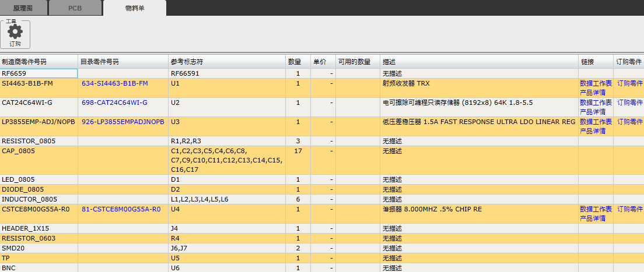The image size is (644, 272).
Task: Select the CAP_0805 row
Action: 322,160
